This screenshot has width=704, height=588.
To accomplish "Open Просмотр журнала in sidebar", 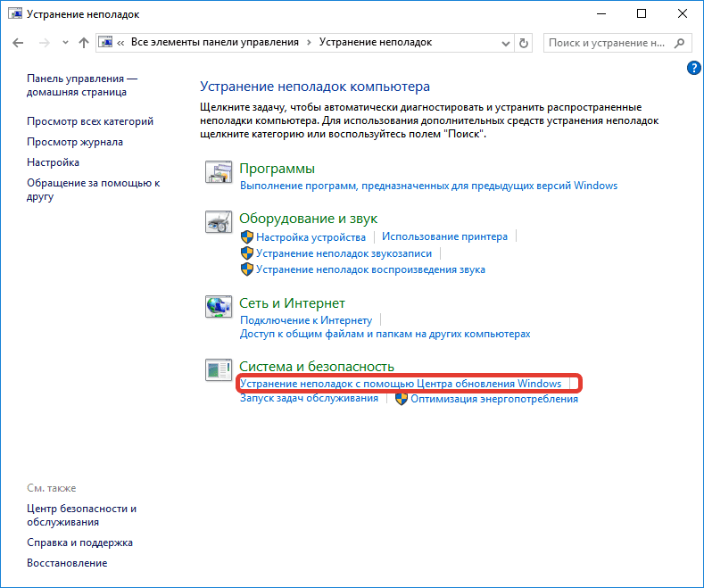I will click(x=75, y=142).
